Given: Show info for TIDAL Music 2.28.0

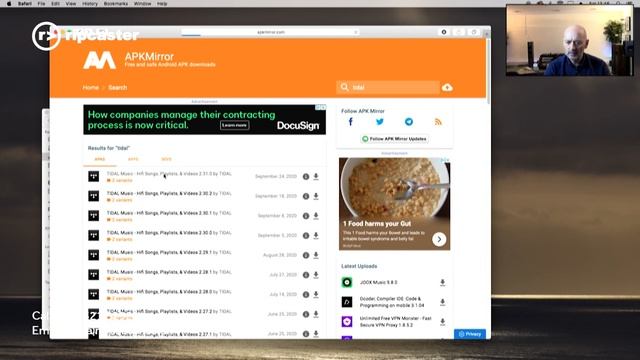Looking at the screenshot, I should point(306,294).
